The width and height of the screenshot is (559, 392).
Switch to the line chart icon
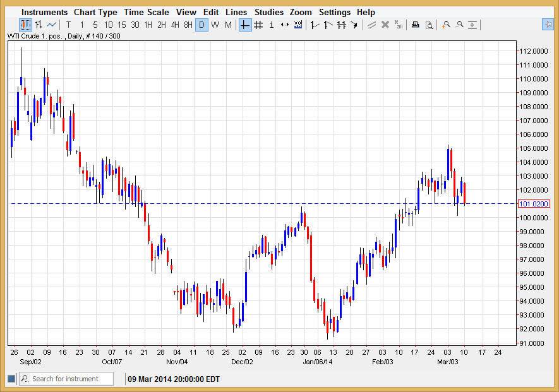(52, 25)
